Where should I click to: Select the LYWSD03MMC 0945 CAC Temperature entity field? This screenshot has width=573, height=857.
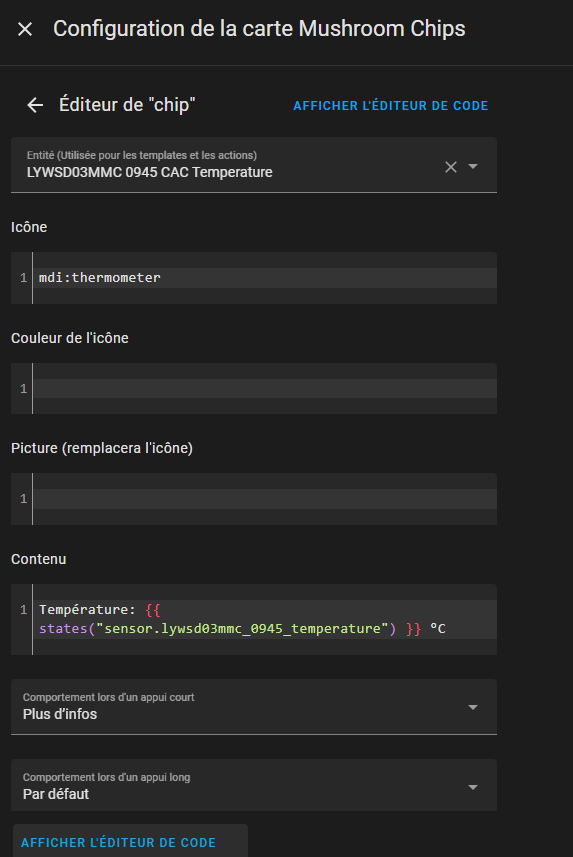[x=254, y=165]
